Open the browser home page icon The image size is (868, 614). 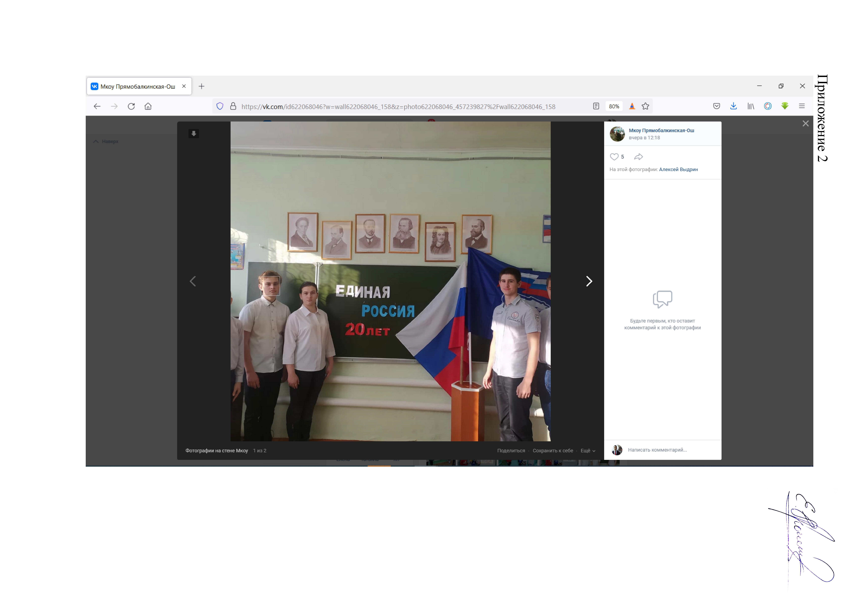coord(148,106)
